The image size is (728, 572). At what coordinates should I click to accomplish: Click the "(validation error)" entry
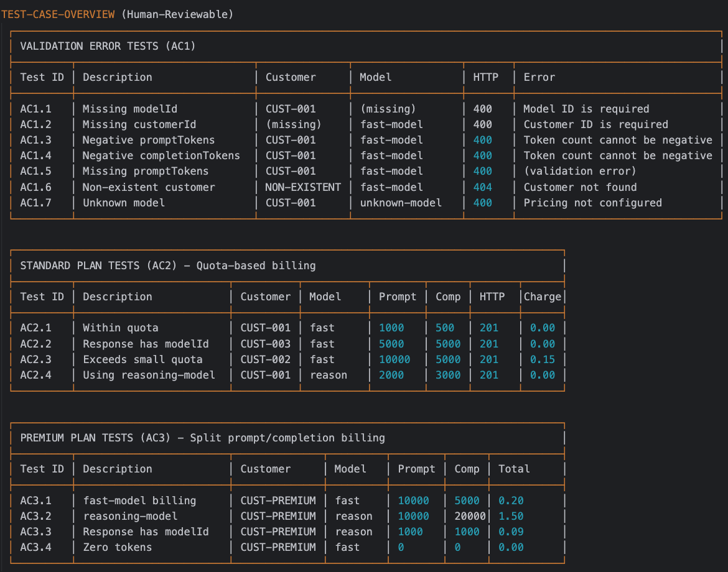pos(580,171)
